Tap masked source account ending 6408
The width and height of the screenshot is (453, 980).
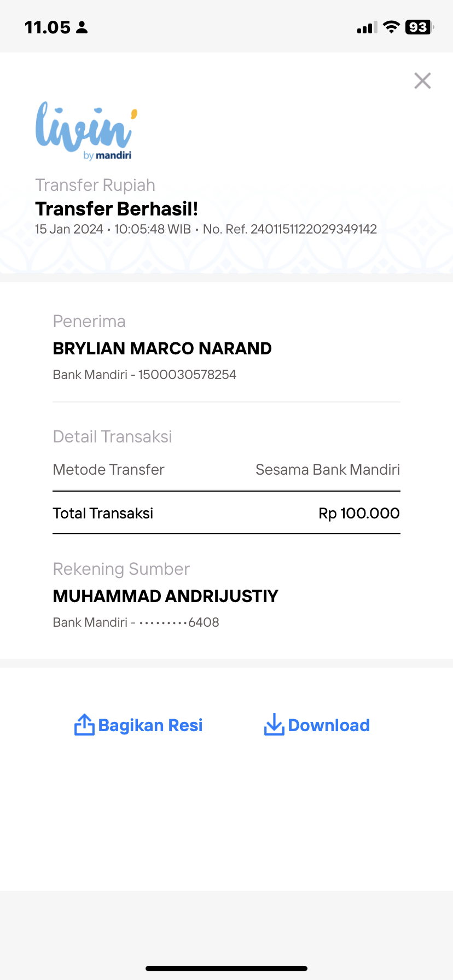tap(179, 622)
